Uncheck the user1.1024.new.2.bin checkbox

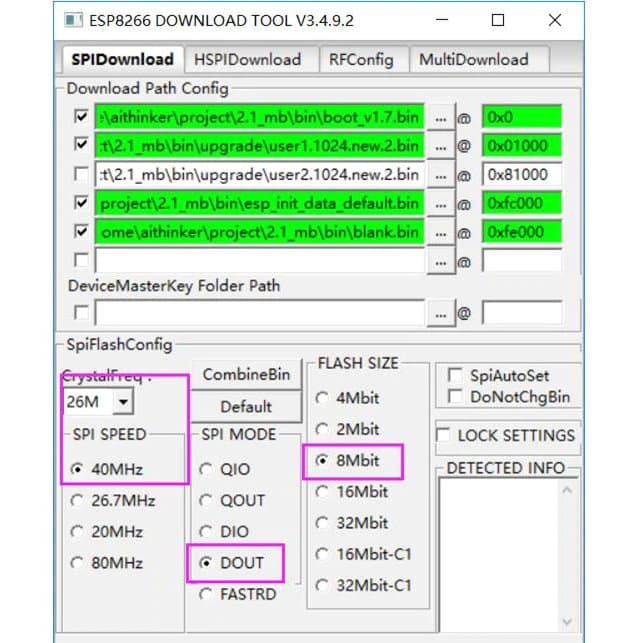tap(81, 144)
